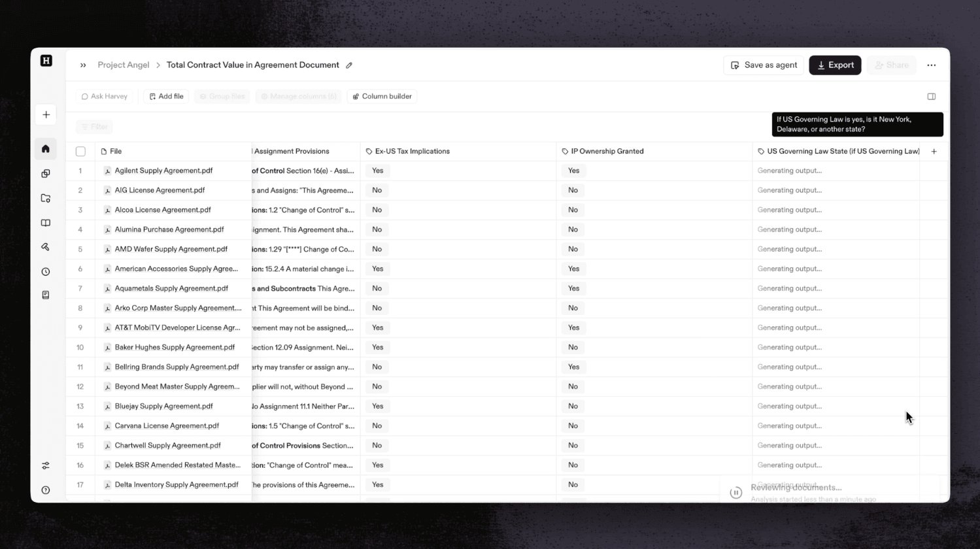This screenshot has height=549, width=980.
Task: Open settings sliders icon at sidebar bottom
Action: (x=46, y=466)
